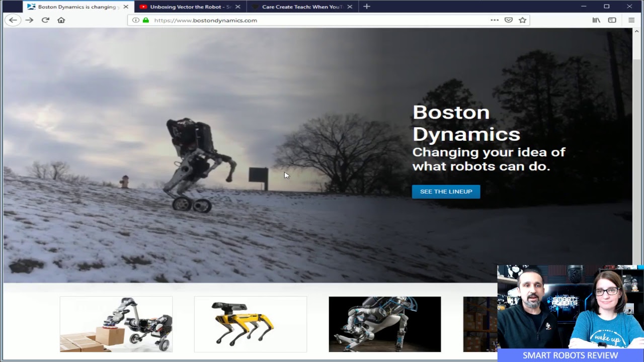Click the SMART ROBOTS REVIEW banner
Image resolution: width=644 pixels, height=362 pixels.
[x=571, y=355]
